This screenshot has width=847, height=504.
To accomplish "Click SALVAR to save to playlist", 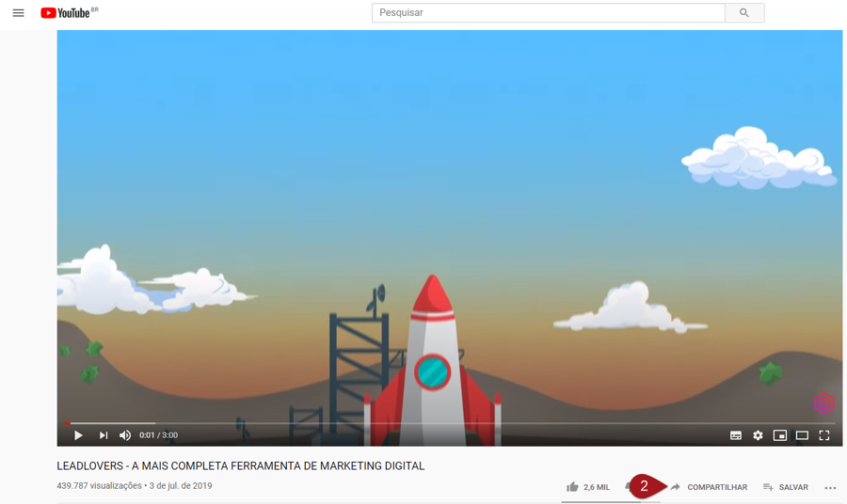I will 785,487.
